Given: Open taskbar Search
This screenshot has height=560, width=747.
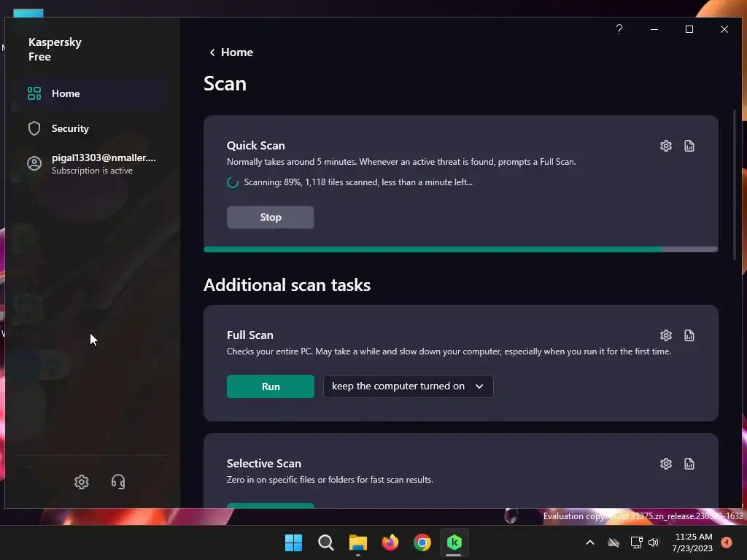Looking at the screenshot, I should point(326,542).
